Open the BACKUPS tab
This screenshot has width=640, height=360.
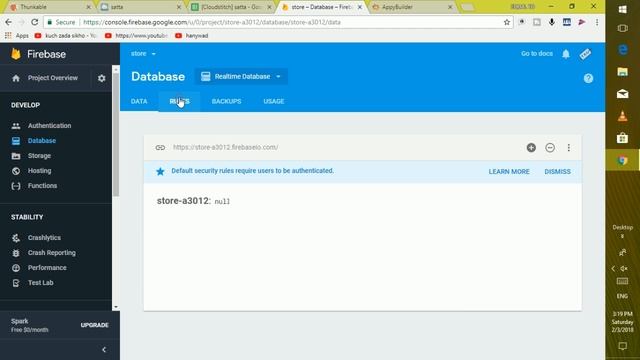coord(226,101)
